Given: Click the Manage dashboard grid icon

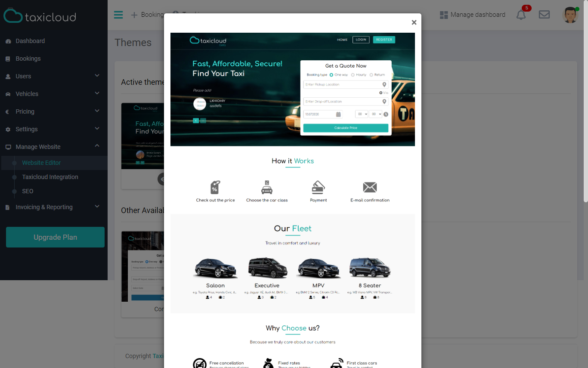Looking at the screenshot, I should 444,15.
